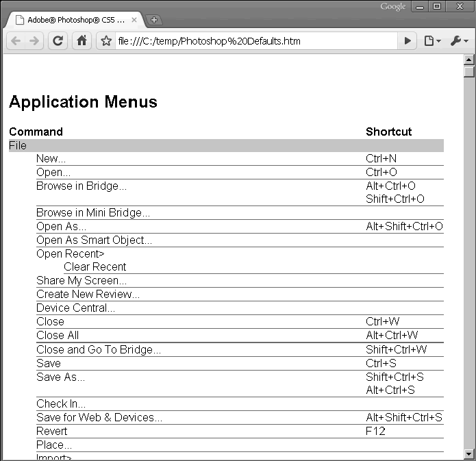Reload the page with the refresh icon

[58, 40]
